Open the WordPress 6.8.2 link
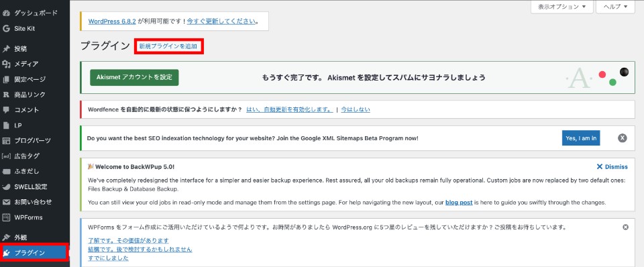The width and height of the screenshot is (644, 267). point(112,21)
